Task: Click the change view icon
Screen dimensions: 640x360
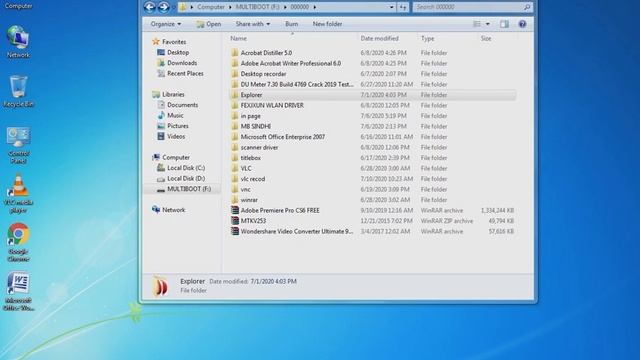Action: tap(477, 24)
